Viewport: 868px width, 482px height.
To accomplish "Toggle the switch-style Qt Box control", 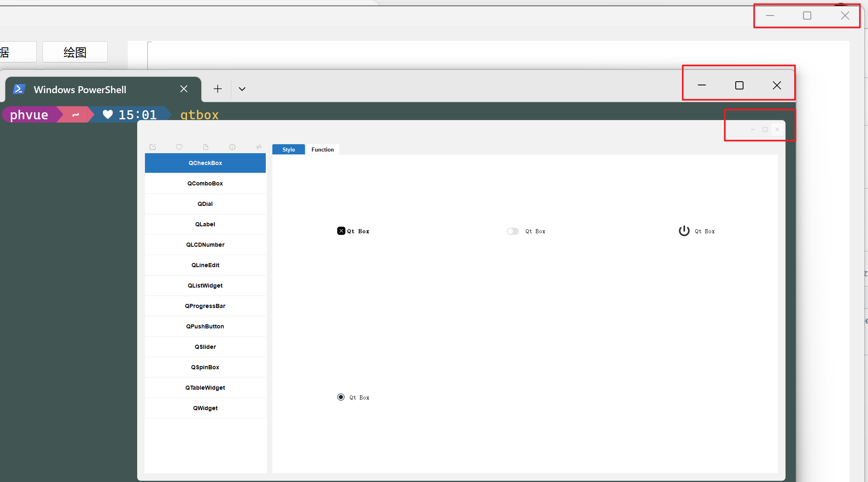I will [512, 231].
